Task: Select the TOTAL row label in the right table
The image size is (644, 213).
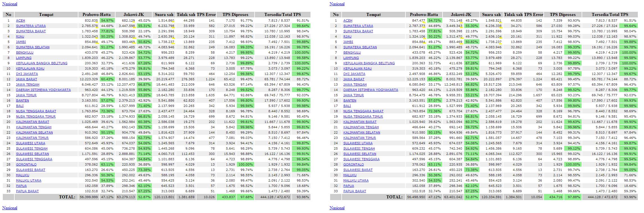Action: (394, 197)
